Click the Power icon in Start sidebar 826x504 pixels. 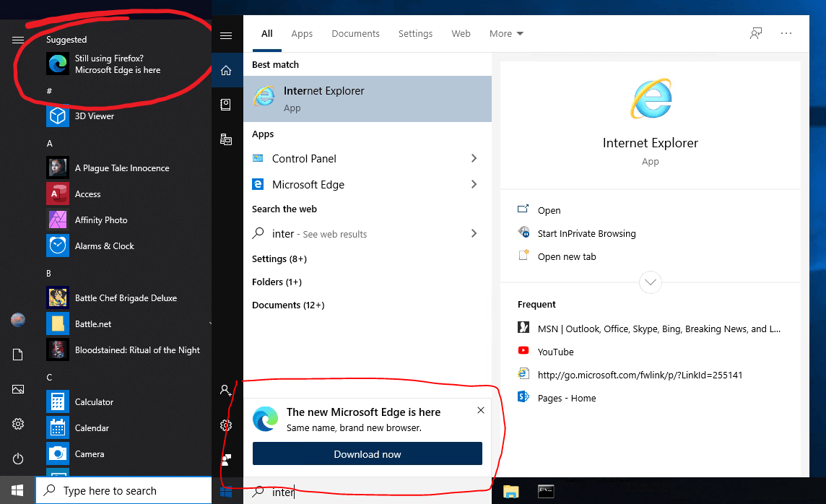click(x=18, y=459)
